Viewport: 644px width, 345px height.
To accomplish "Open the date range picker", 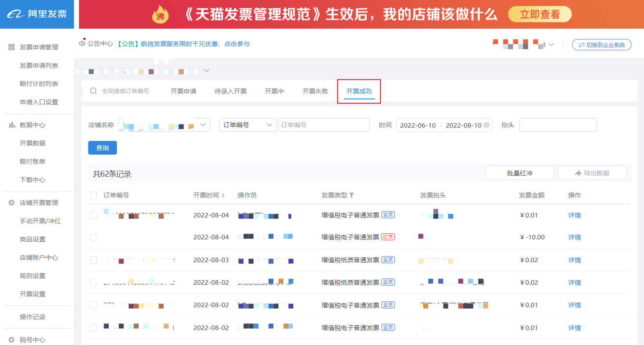I will 444,125.
